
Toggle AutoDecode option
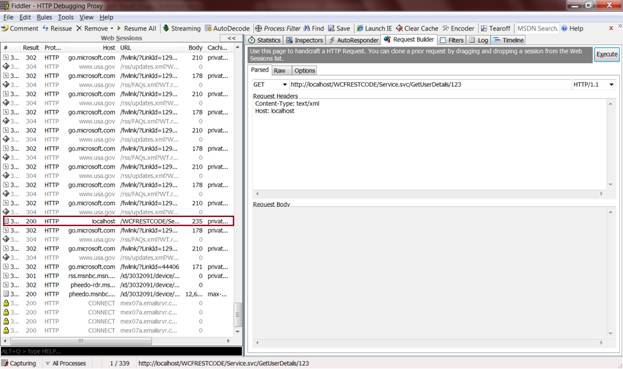click(x=228, y=28)
